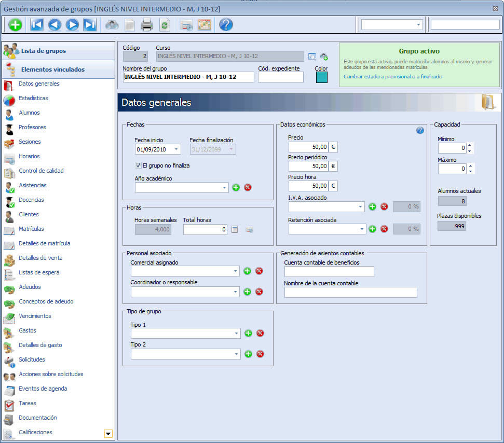Open the blue help question mark icon
The height and width of the screenshot is (443, 504).
click(x=226, y=25)
